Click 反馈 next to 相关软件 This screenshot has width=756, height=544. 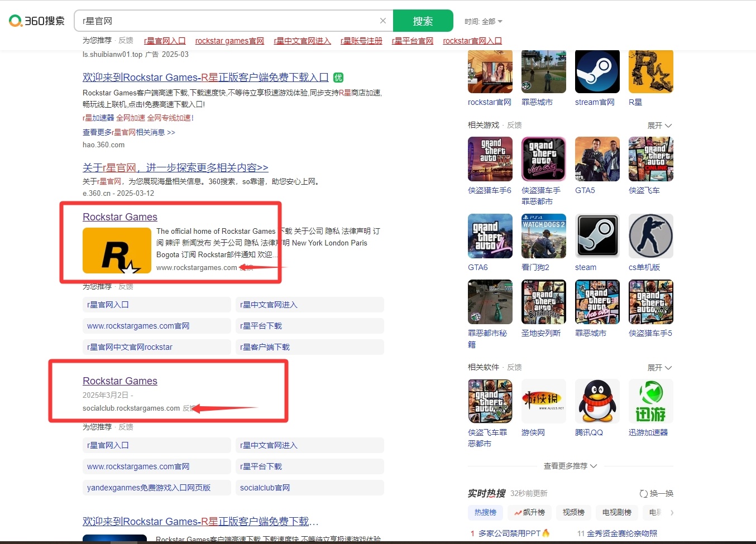(x=514, y=367)
